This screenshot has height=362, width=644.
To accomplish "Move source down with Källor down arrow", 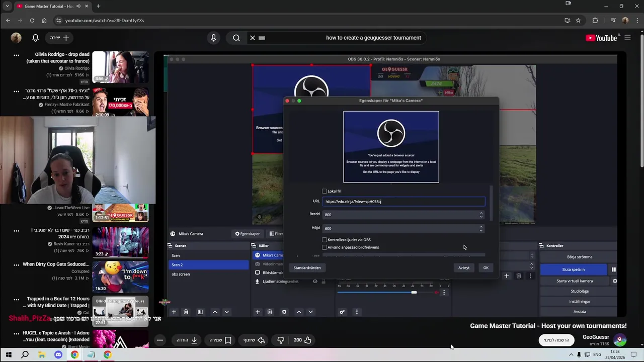I will tap(310, 312).
